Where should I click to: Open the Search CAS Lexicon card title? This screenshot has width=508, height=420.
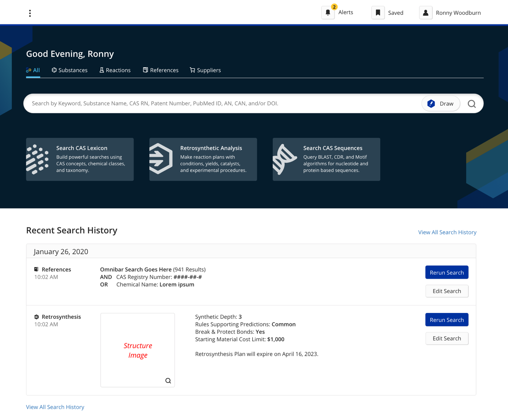pos(82,148)
